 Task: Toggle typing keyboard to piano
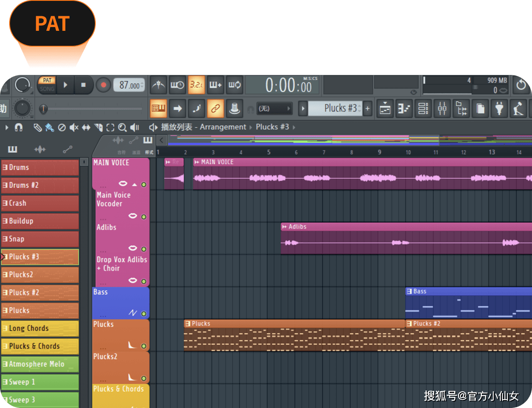coord(158,109)
